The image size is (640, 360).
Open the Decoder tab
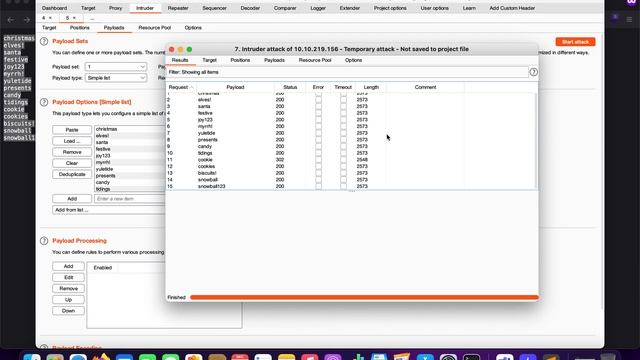250,8
